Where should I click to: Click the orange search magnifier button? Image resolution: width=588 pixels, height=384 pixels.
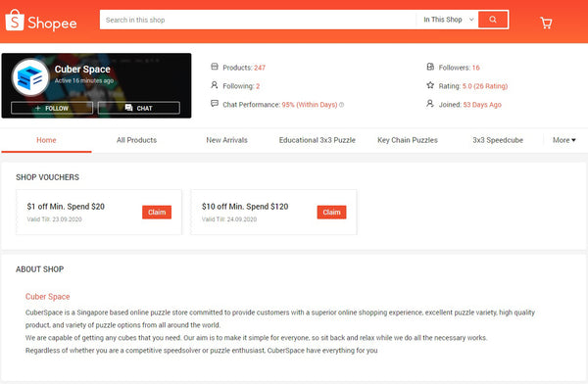click(493, 20)
